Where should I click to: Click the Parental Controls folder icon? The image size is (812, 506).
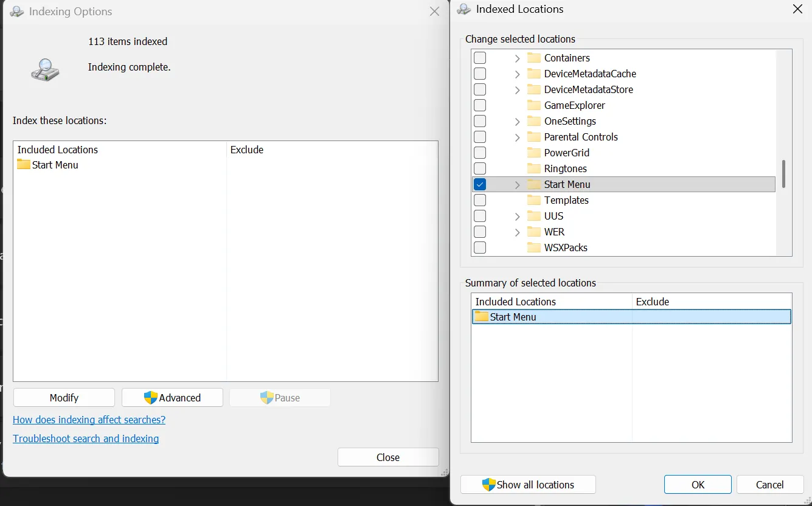tap(534, 137)
